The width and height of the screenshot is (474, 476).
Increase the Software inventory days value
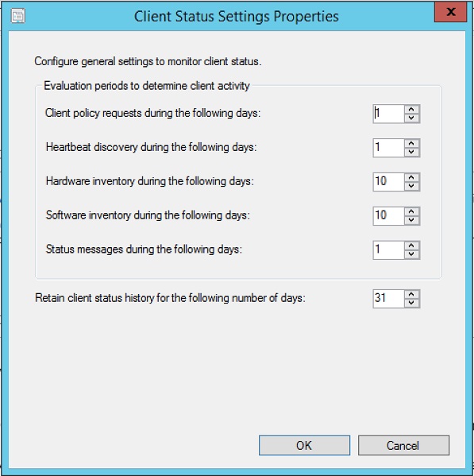[411, 211]
